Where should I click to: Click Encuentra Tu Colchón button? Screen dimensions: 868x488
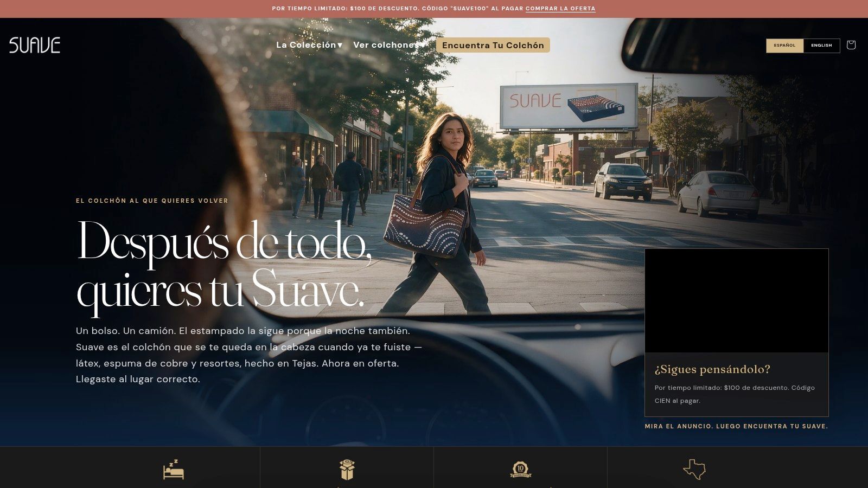point(493,45)
